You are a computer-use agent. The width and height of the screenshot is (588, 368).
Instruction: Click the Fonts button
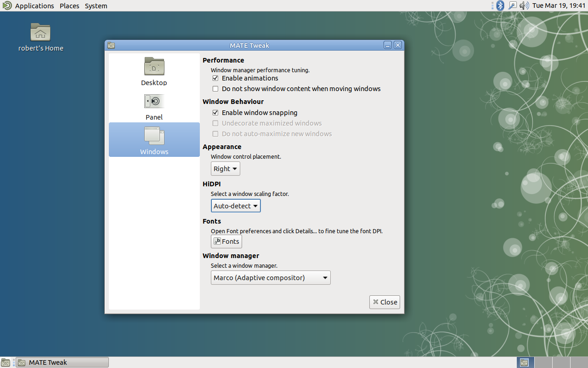coord(226,241)
